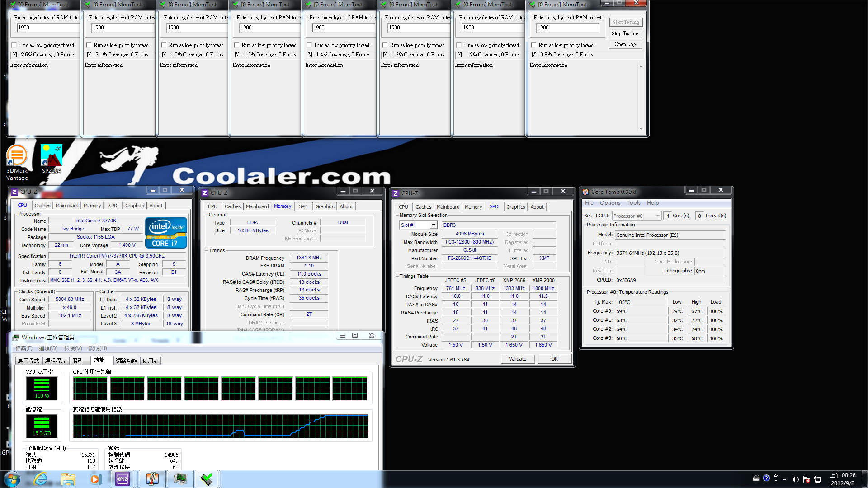Click scrollbar up arrow in MemTest error list
Image resolution: width=868 pixels, height=488 pixels.
(641, 66)
